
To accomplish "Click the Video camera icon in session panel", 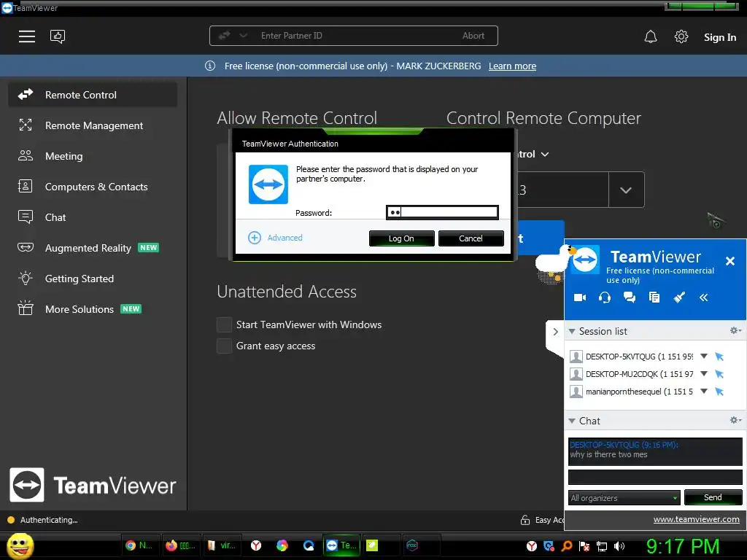I will pos(580,297).
